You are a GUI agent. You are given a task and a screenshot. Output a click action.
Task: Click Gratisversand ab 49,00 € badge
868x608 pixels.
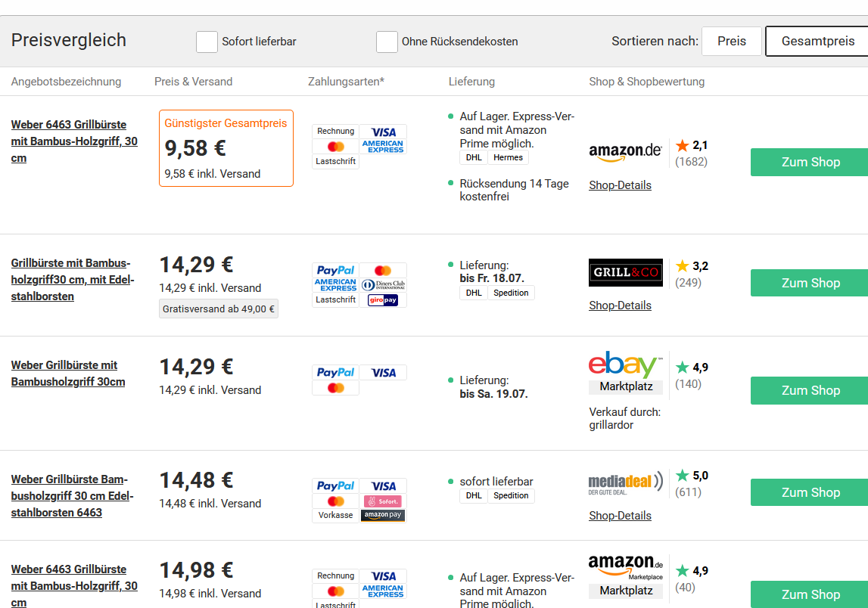coord(219,309)
